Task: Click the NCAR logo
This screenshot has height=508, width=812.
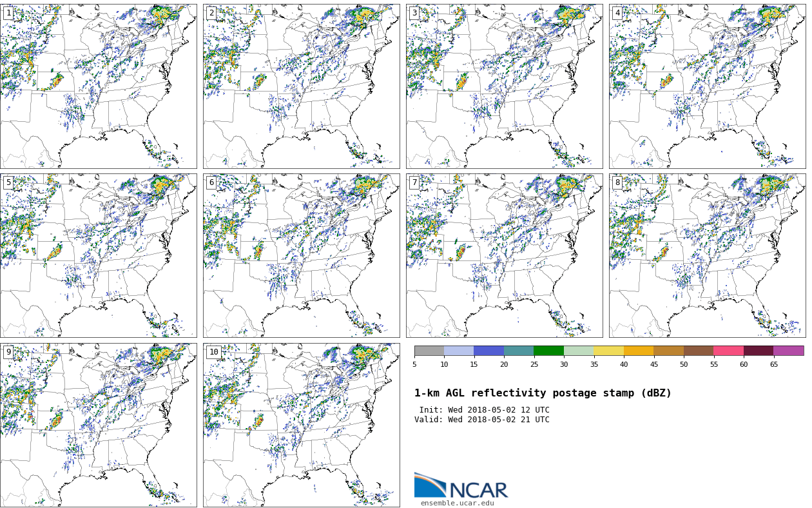Action: pos(461,487)
